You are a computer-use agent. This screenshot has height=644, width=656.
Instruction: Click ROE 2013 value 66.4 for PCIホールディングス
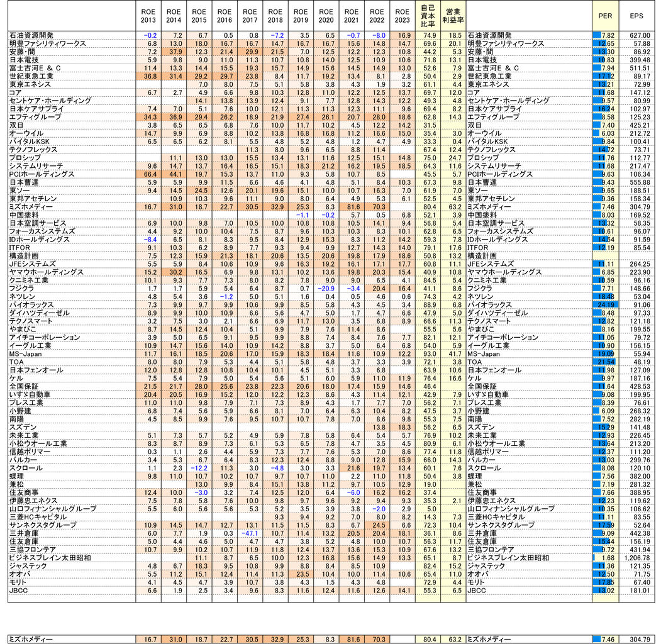point(150,174)
